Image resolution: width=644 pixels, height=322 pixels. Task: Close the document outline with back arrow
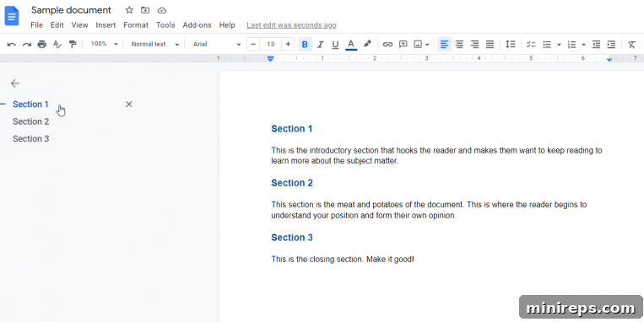coord(15,83)
